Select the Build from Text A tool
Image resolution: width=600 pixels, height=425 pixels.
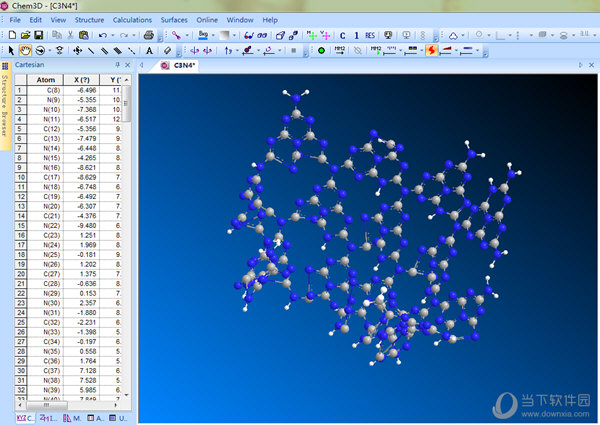[x=149, y=50]
